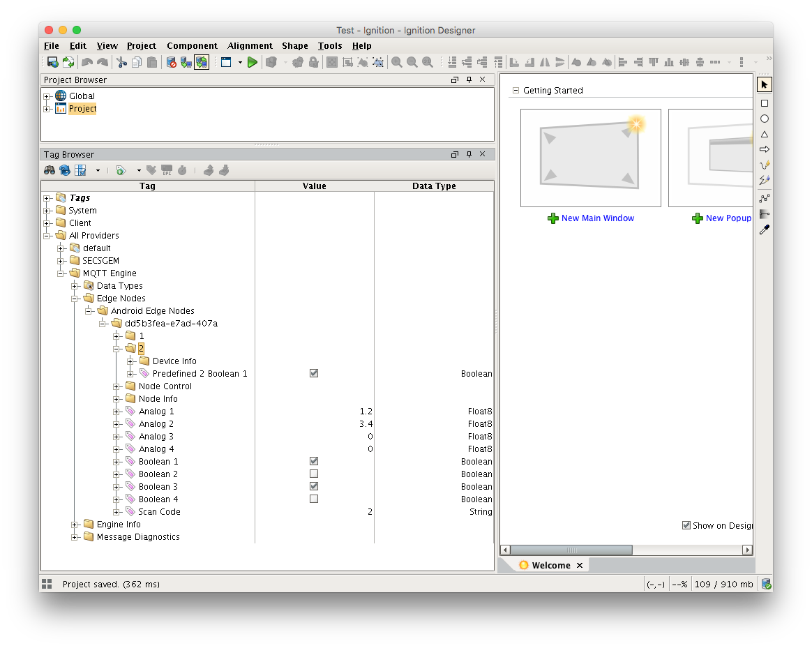Search tags with the binoculars icon
The width and height of the screenshot is (812, 648).
tap(50, 170)
